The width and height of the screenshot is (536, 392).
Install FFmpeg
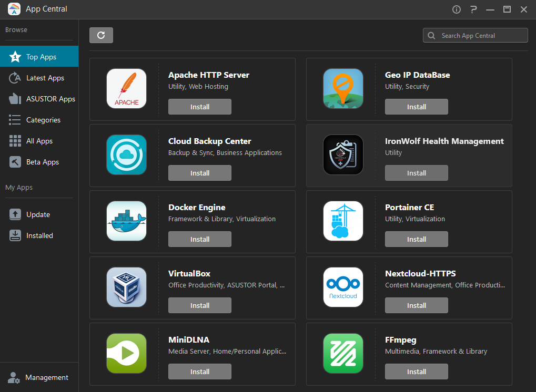point(417,372)
